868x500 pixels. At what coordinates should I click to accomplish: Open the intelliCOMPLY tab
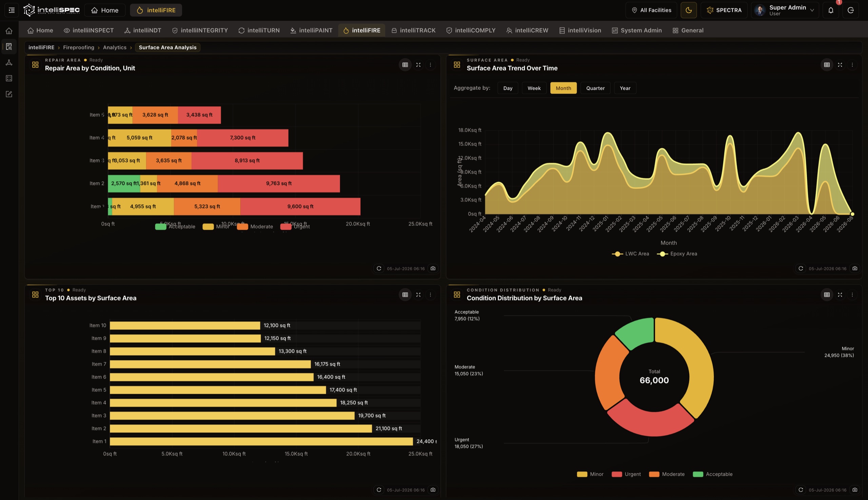(471, 30)
